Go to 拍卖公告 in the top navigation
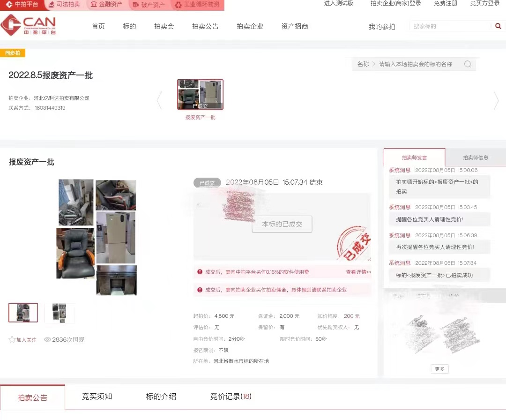Image resolution: width=506 pixels, height=420 pixels. tap(205, 26)
